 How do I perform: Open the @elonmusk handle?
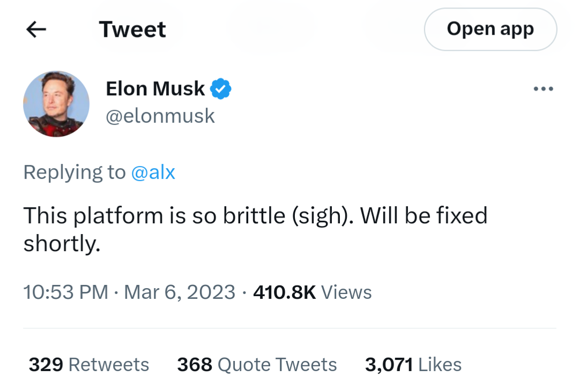160,116
